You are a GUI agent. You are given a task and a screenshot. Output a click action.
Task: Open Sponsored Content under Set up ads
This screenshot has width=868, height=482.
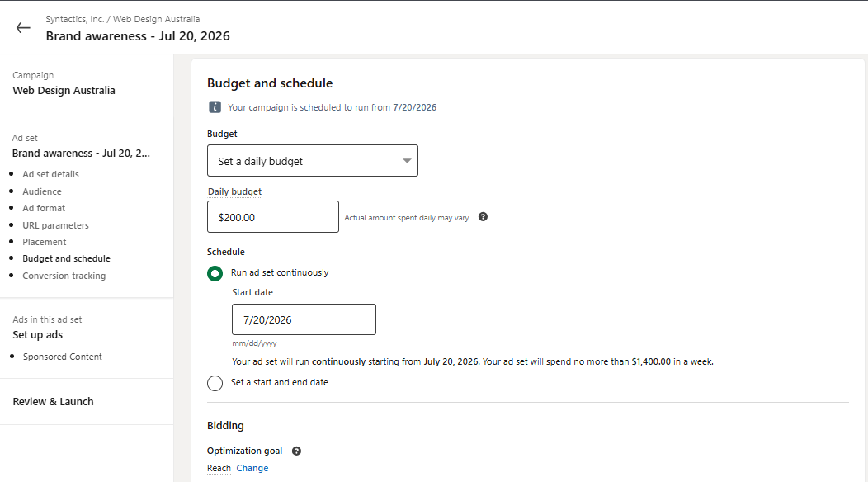(x=63, y=357)
